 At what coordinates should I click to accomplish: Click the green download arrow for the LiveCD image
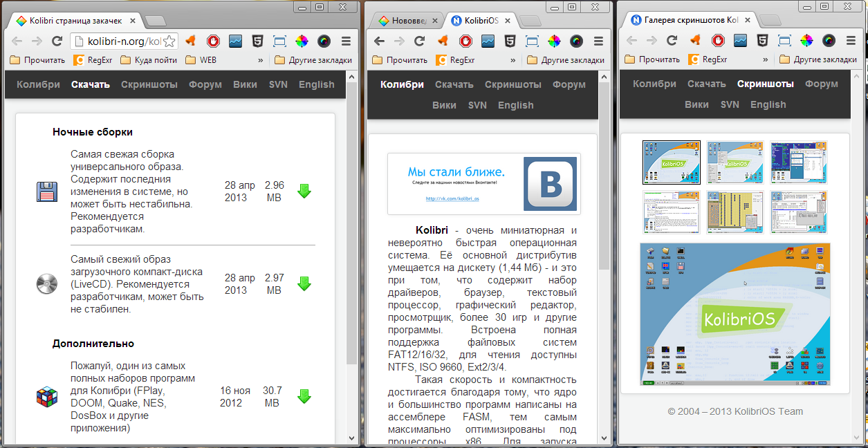pos(304,283)
